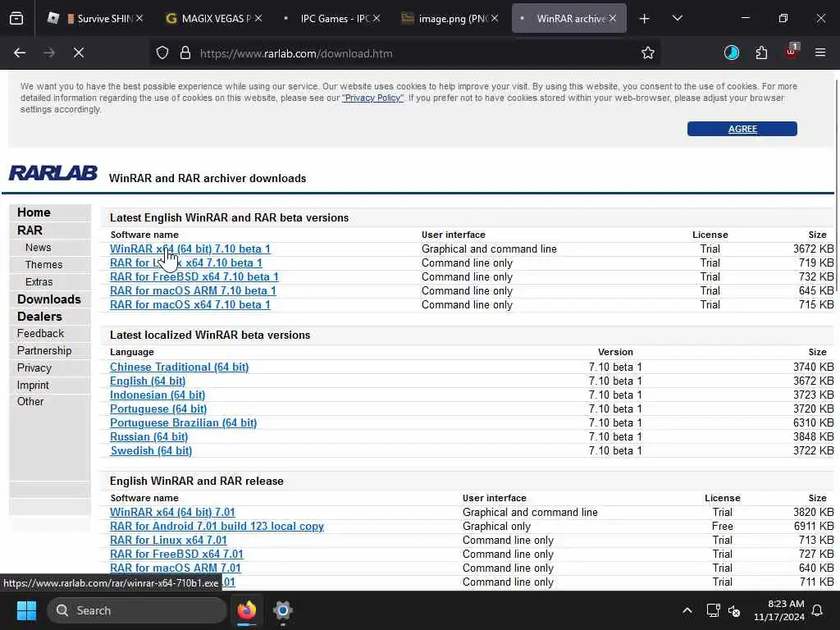The height and width of the screenshot is (630, 840).
Task: Download Swedish (64 bit) version
Action: click(x=151, y=450)
